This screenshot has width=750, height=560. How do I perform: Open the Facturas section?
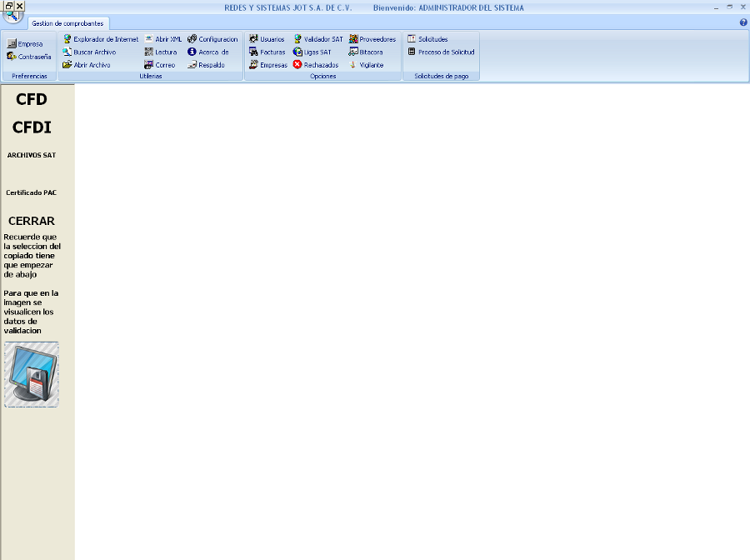(267, 52)
